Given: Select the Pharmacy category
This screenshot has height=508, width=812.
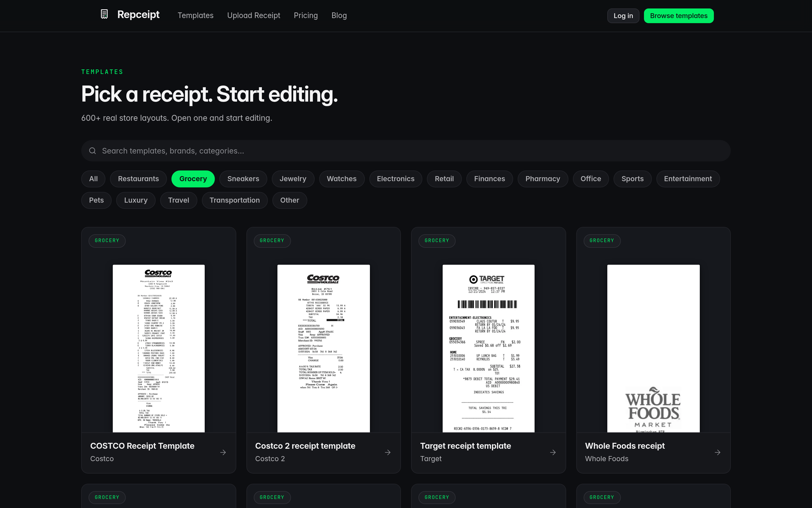Looking at the screenshot, I should [542, 179].
